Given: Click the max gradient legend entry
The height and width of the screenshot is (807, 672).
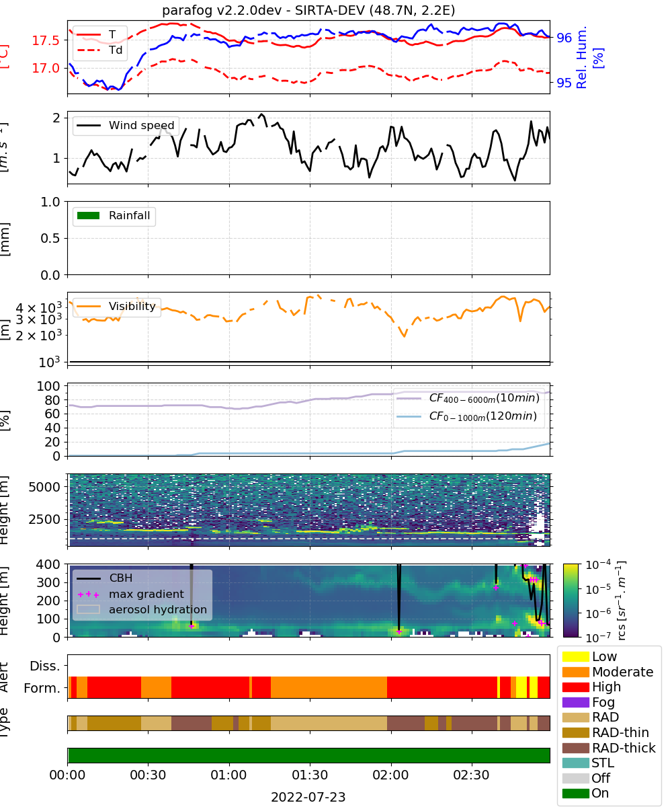Looking at the screenshot, I should [130, 594].
